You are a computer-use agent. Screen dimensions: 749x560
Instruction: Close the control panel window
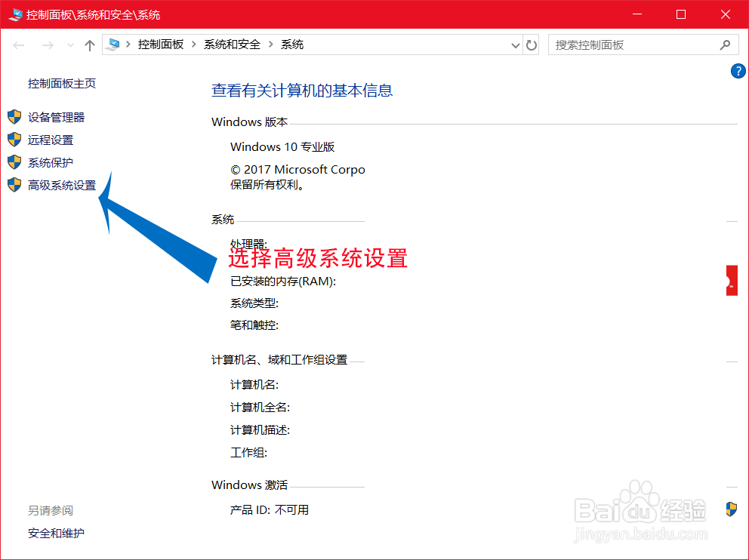tap(725, 14)
